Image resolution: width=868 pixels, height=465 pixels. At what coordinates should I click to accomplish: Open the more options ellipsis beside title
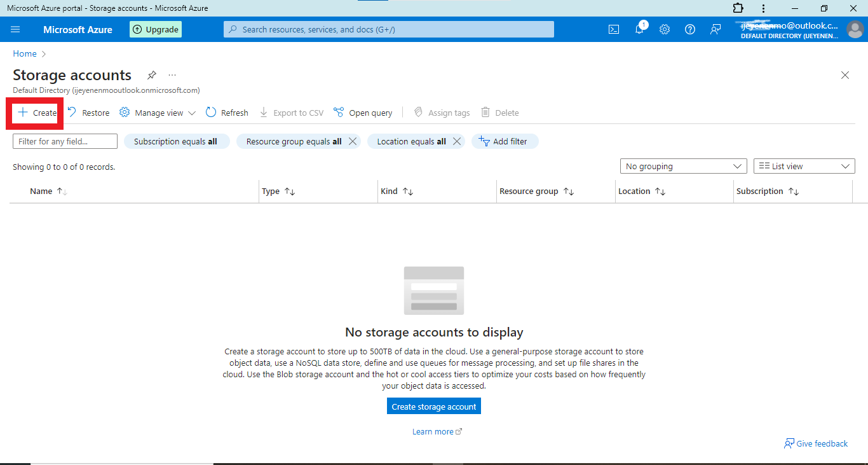[x=172, y=75]
